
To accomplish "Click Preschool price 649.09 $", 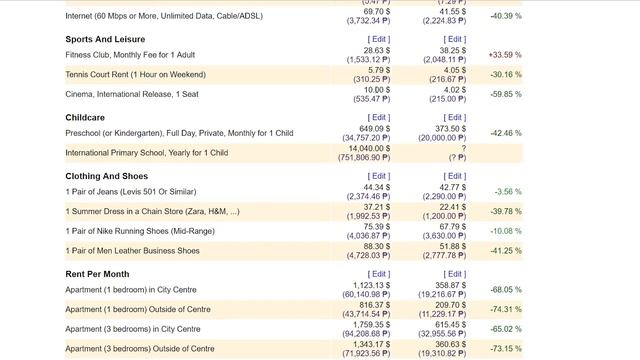I will click(x=375, y=129).
